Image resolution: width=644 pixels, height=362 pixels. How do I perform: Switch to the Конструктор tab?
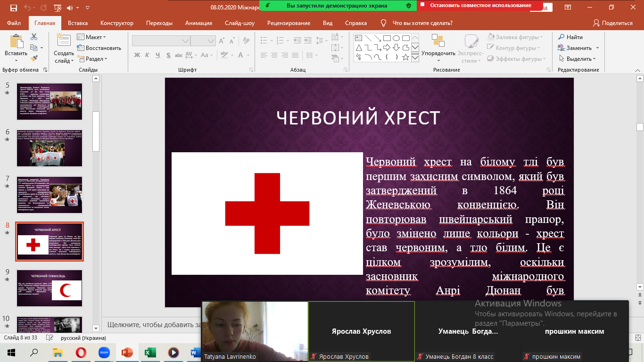pyautogui.click(x=117, y=23)
